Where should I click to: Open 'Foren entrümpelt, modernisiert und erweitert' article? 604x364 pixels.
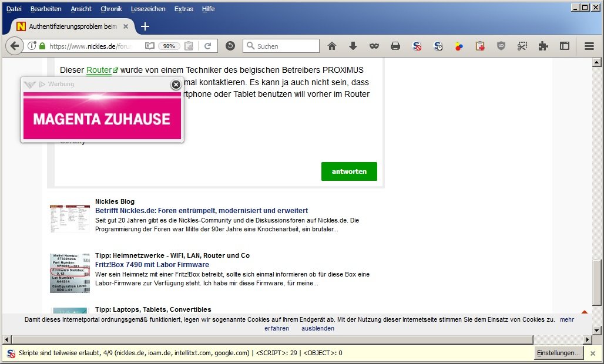click(202, 210)
